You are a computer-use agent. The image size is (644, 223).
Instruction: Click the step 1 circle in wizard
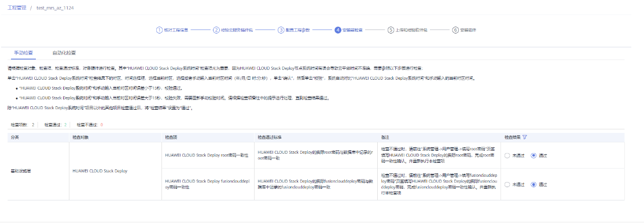click(x=159, y=30)
